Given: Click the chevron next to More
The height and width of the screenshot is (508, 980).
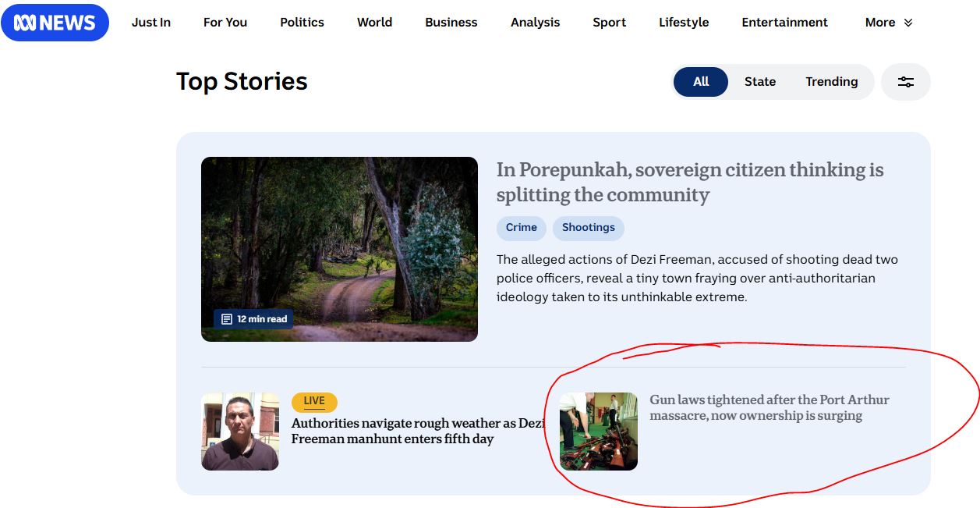Looking at the screenshot, I should 908,23.
